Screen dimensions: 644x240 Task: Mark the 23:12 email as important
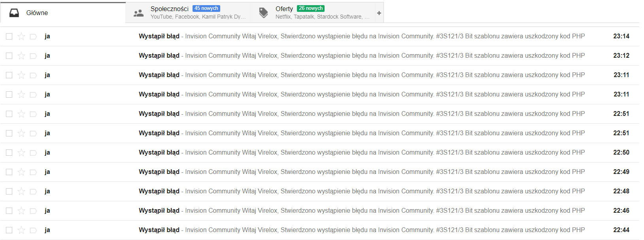[33, 56]
